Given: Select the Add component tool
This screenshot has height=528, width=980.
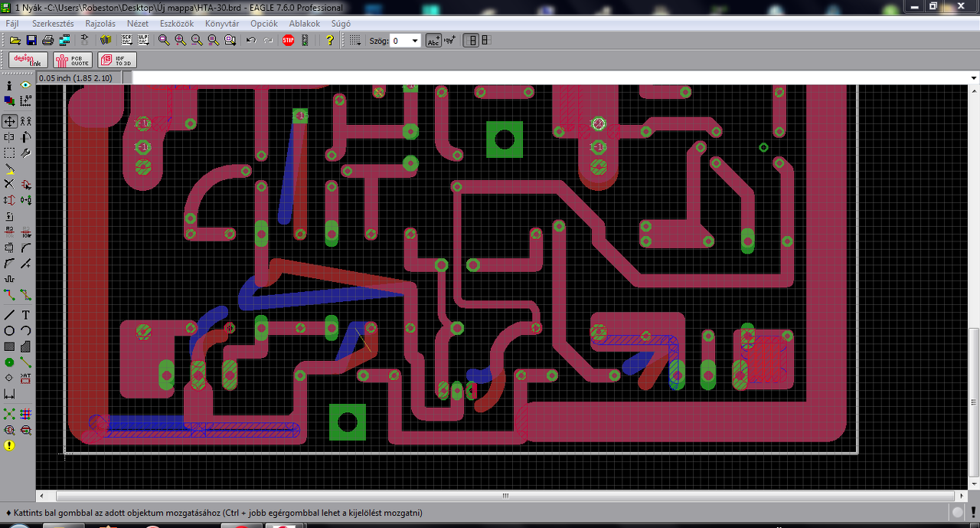Looking at the screenshot, I should point(26,184).
